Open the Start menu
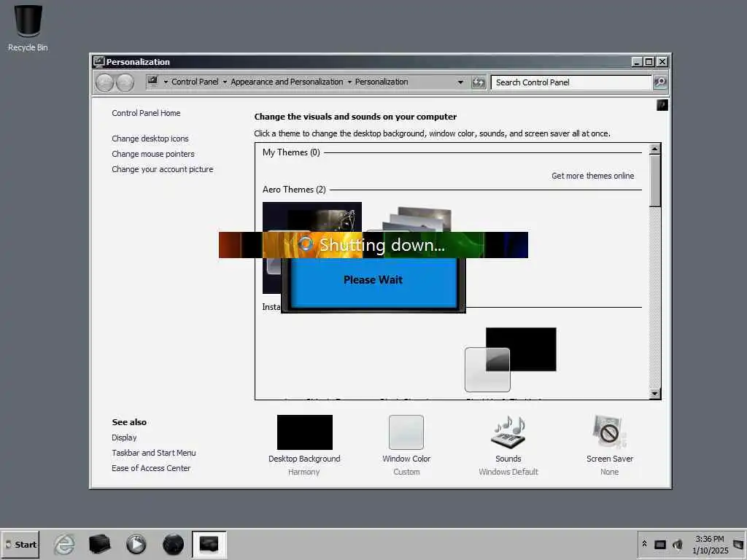The width and height of the screenshot is (747, 560). [20, 544]
